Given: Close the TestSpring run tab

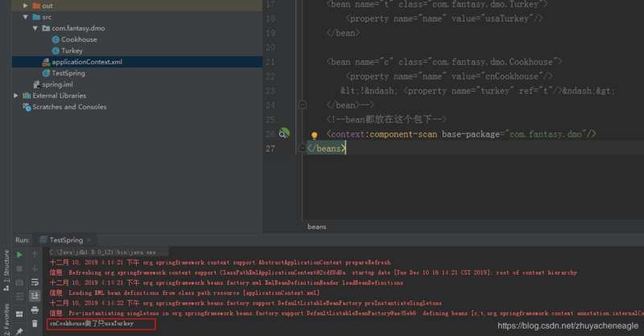Looking at the screenshot, I should coord(89,240).
